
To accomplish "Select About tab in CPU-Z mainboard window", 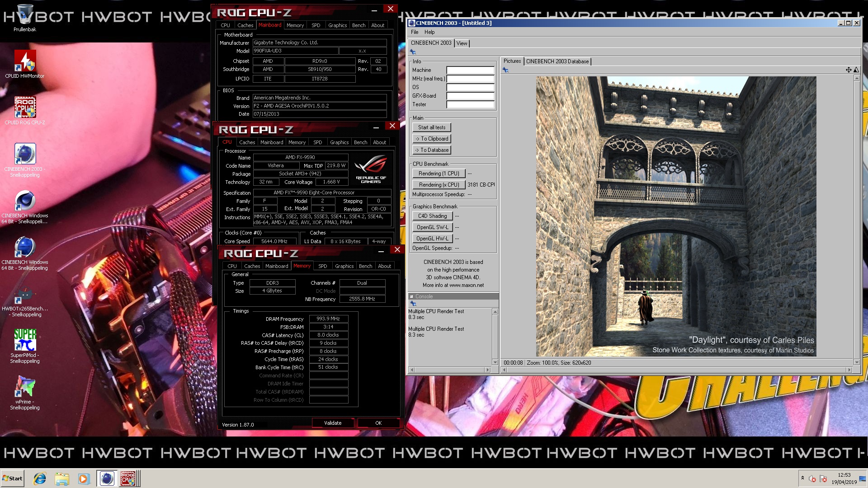I will [378, 25].
